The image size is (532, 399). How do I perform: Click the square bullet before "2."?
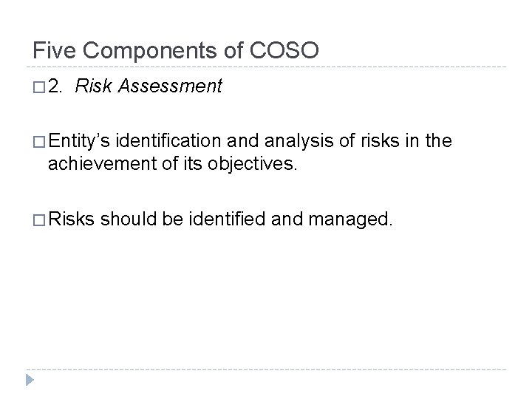click(40, 89)
